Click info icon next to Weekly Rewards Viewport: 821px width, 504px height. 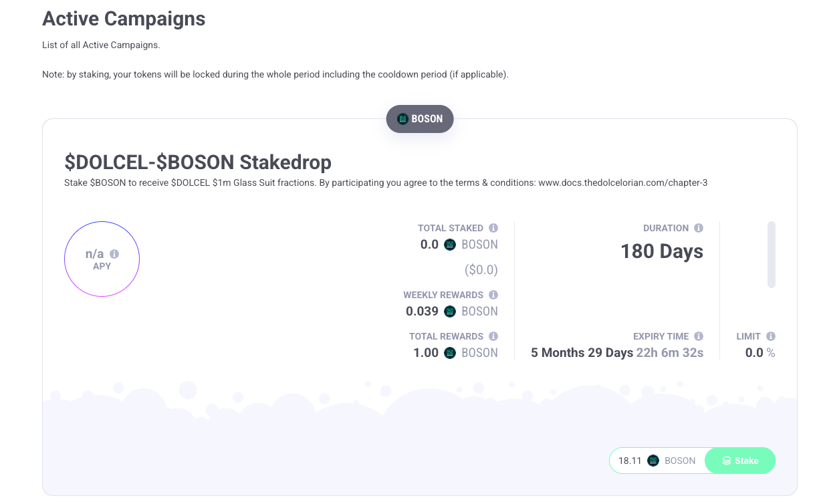(x=493, y=295)
